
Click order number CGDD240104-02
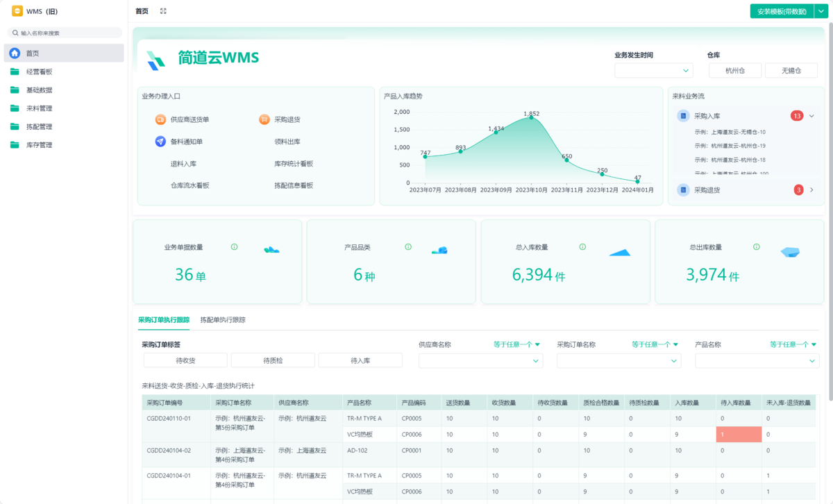(169, 451)
